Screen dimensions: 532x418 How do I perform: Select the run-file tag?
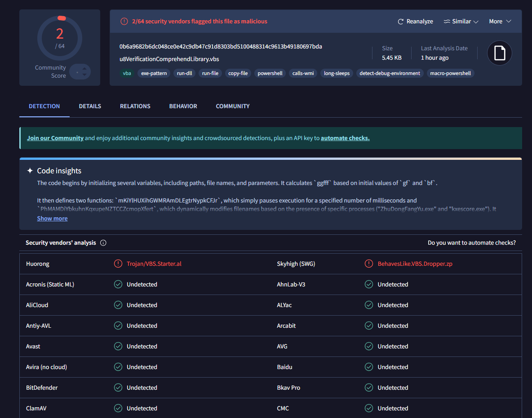(x=210, y=73)
